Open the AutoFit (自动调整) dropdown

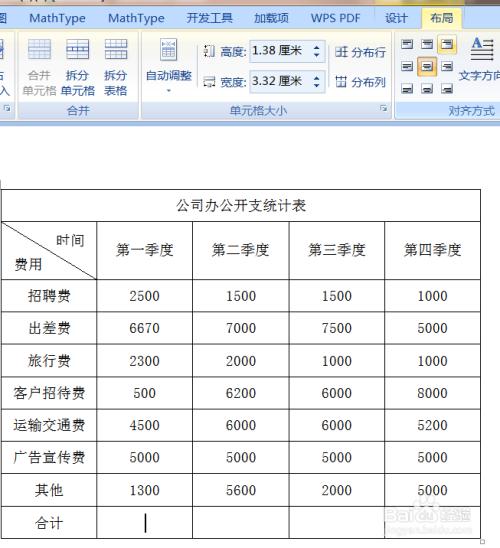pos(169,67)
